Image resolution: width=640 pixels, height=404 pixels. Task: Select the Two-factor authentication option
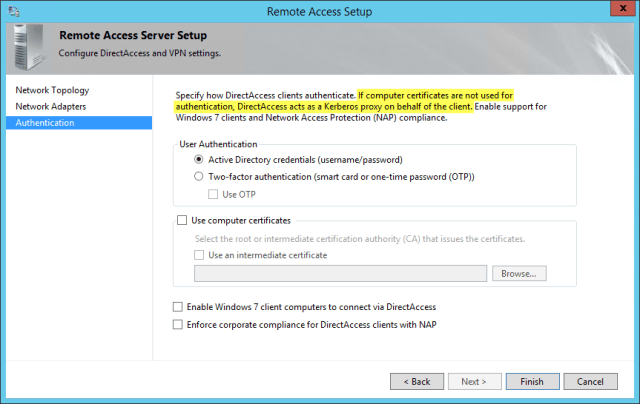click(200, 177)
